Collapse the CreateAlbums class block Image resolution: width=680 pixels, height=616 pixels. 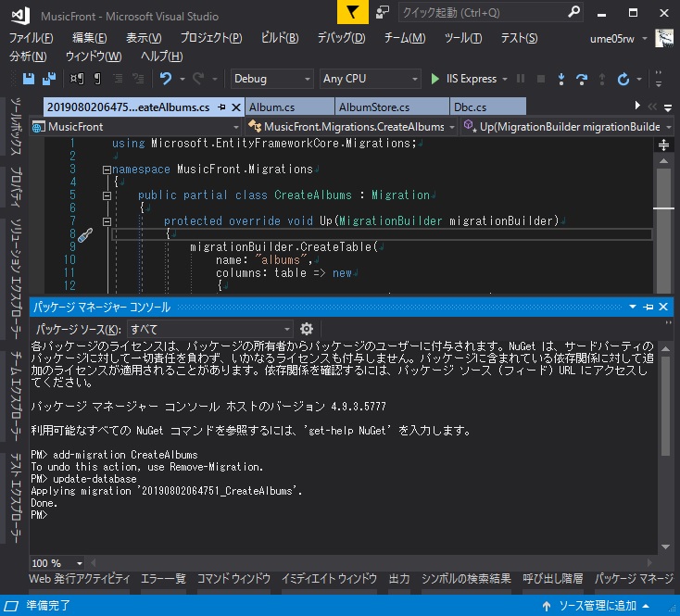coord(107,196)
